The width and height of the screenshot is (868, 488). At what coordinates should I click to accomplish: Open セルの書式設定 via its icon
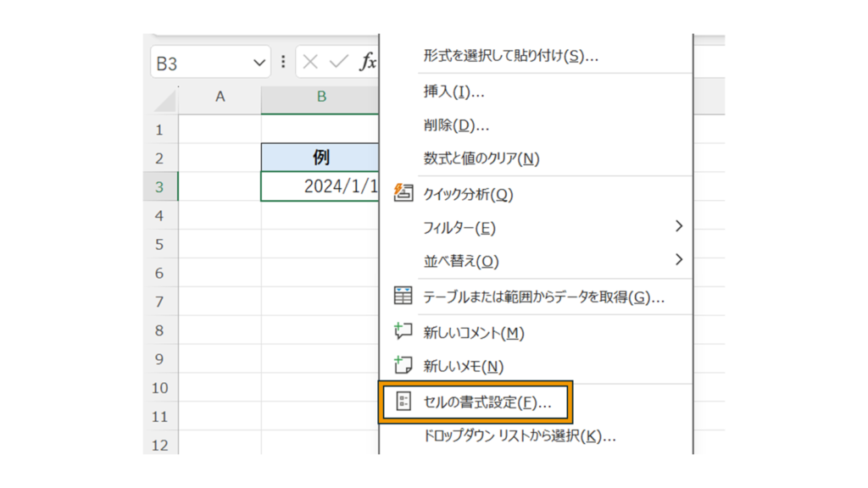coord(403,402)
